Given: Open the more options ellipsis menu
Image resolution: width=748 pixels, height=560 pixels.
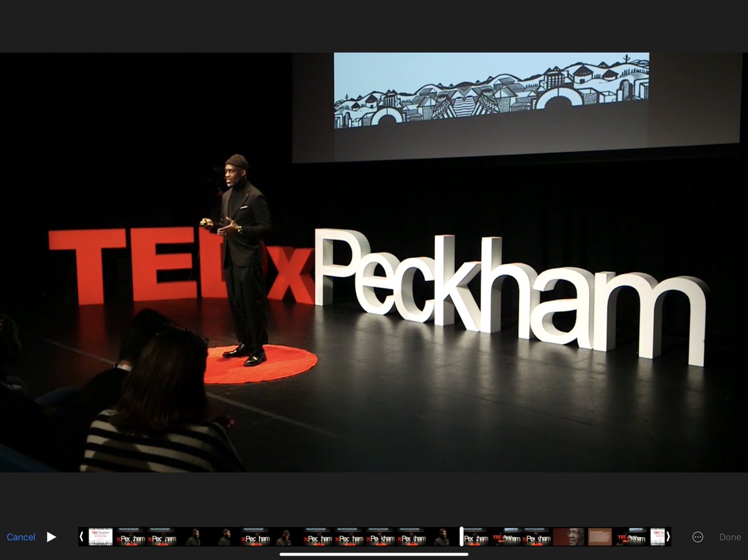Looking at the screenshot, I should coord(698,537).
